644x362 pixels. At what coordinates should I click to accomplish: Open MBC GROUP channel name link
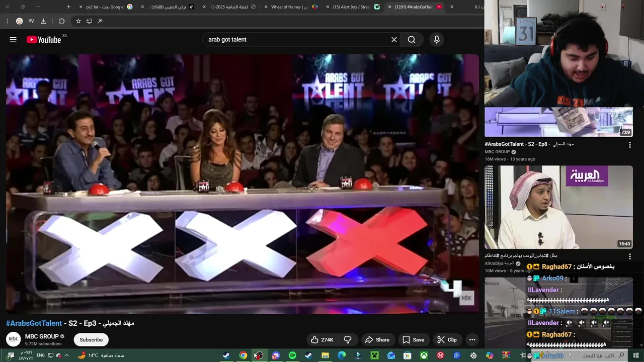42,336
